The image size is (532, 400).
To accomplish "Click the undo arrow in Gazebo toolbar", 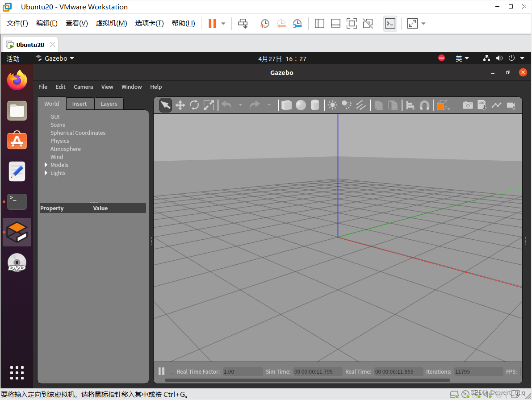I will [x=226, y=105].
